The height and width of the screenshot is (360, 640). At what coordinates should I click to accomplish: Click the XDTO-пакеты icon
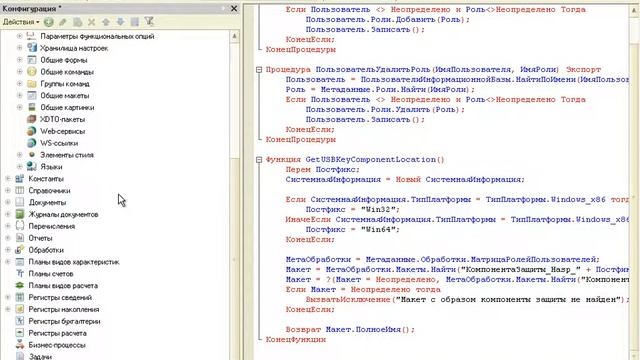pyautogui.click(x=32, y=119)
